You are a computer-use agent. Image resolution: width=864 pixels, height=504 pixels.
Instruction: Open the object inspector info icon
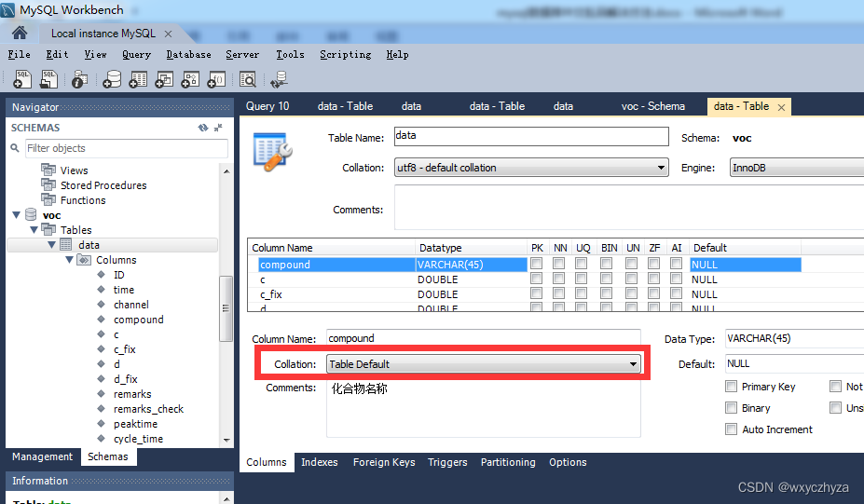[79, 79]
